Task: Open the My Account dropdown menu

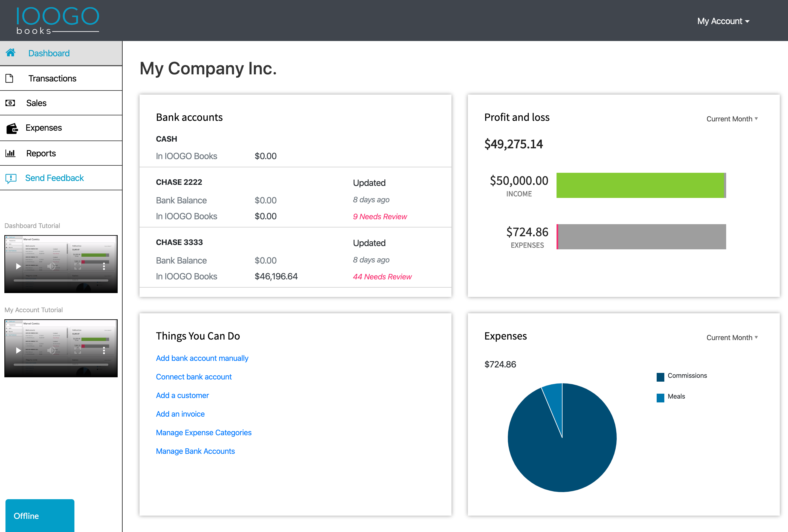Action: pyautogui.click(x=723, y=21)
